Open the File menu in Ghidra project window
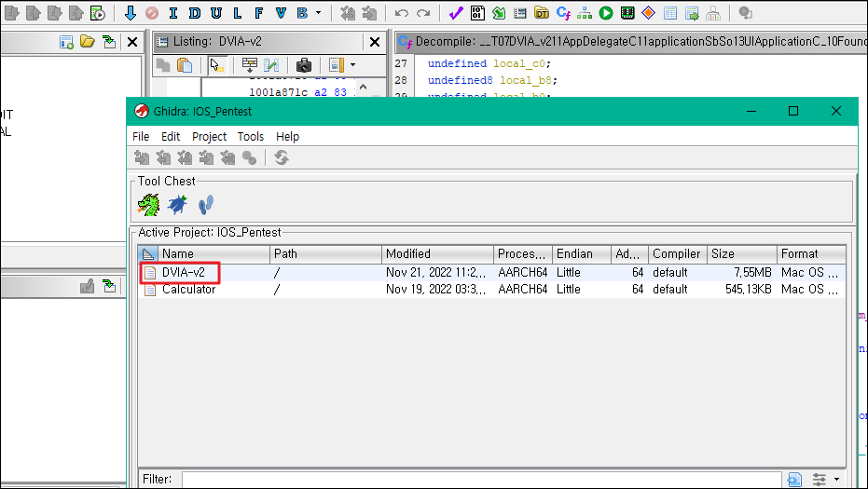This screenshot has width=868, height=489. pos(141,136)
